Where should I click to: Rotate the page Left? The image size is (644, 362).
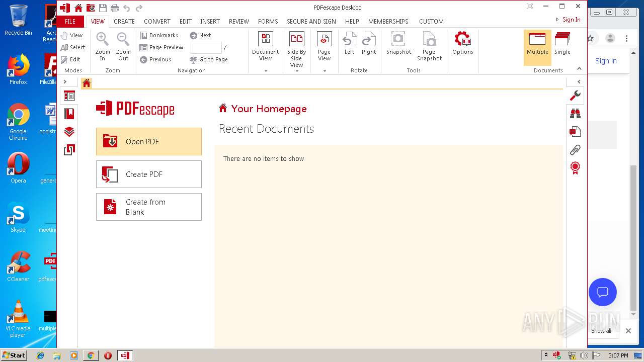349,43
